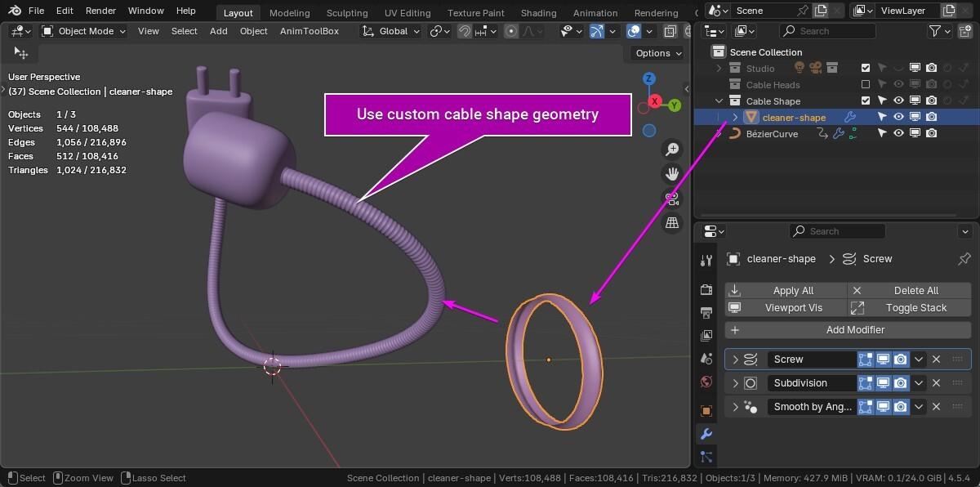The width and height of the screenshot is (980, 487).
Task: Remove the Subdivision modifier with its X
Action: (937, 383)
